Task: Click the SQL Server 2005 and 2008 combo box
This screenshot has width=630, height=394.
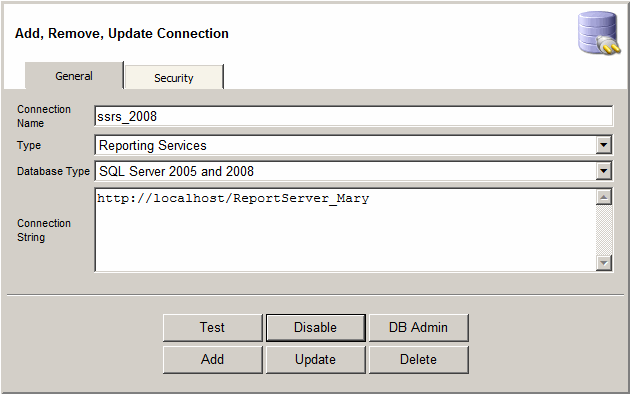Action: [354, 171]
